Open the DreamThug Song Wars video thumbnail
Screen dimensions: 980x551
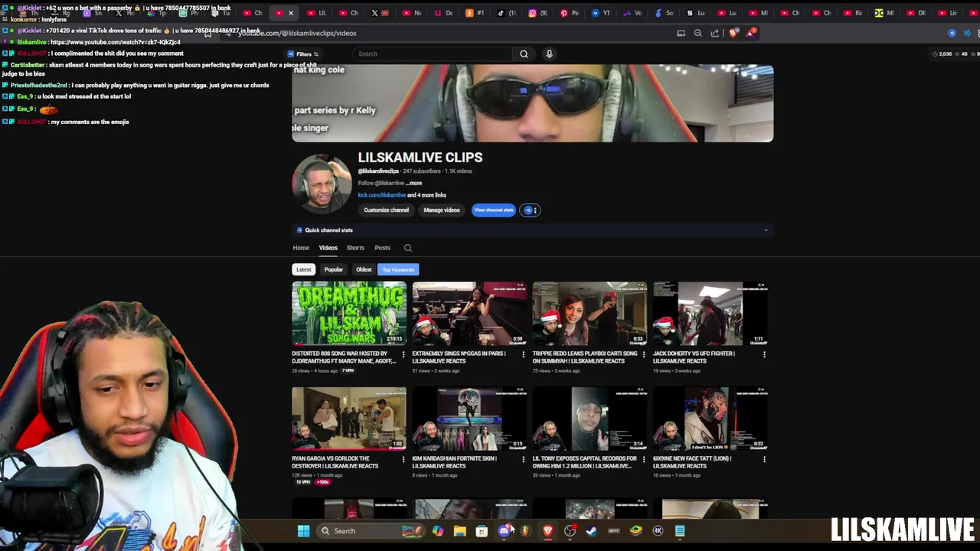(x=349, y=314)
